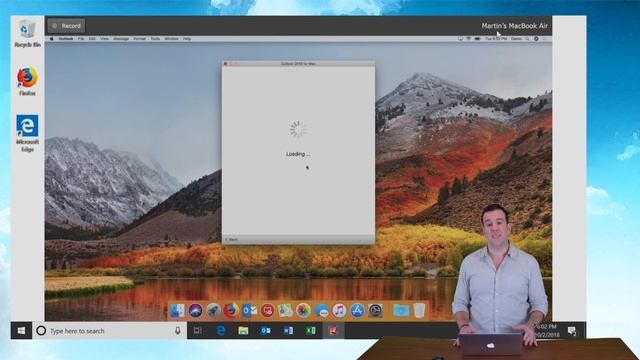This screenshot has width=640, height=360.
Task: Open the Recycle Bin desktop icon
Action: coord(27,33)
